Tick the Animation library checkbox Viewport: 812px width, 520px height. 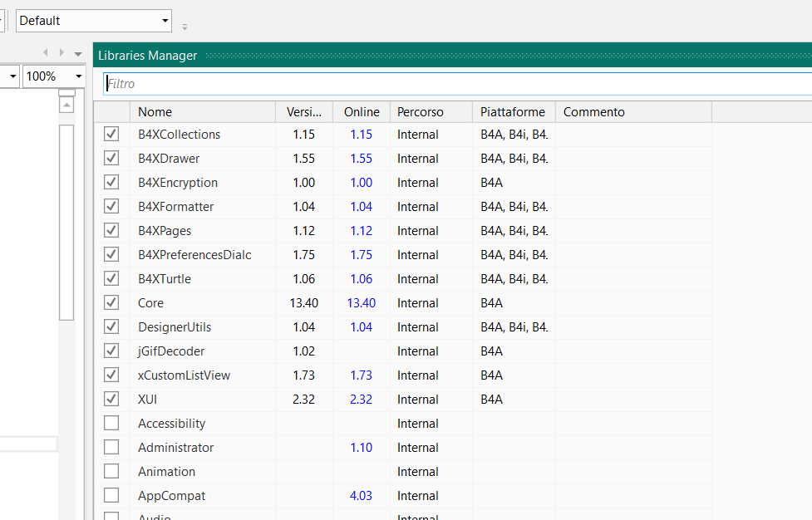coord(111,472)
